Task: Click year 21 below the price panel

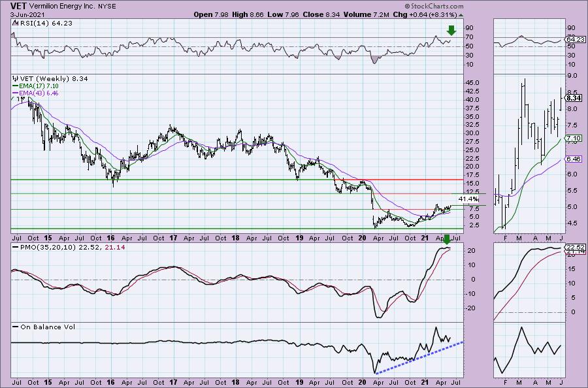Action: click(425, 238)
